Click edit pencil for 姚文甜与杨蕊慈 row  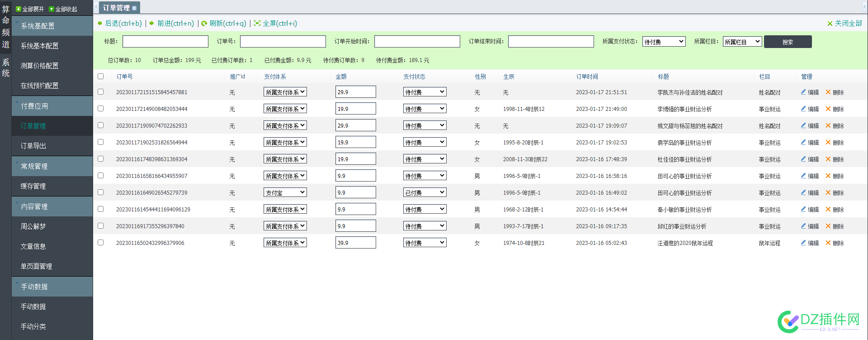803,125
